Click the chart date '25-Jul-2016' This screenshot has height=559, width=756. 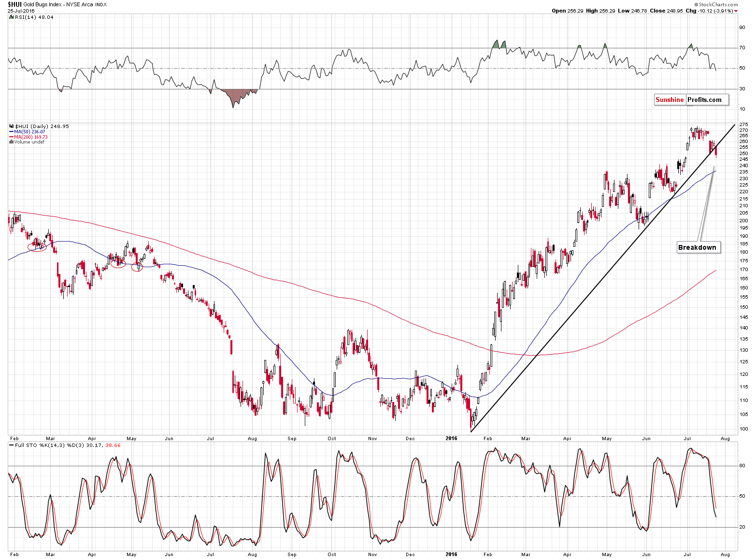(x=21, y=11)
